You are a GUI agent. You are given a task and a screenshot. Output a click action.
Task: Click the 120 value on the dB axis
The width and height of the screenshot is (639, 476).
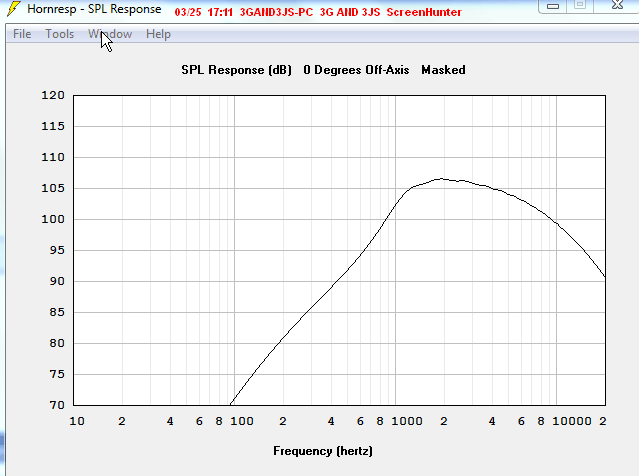pos(53,95)
